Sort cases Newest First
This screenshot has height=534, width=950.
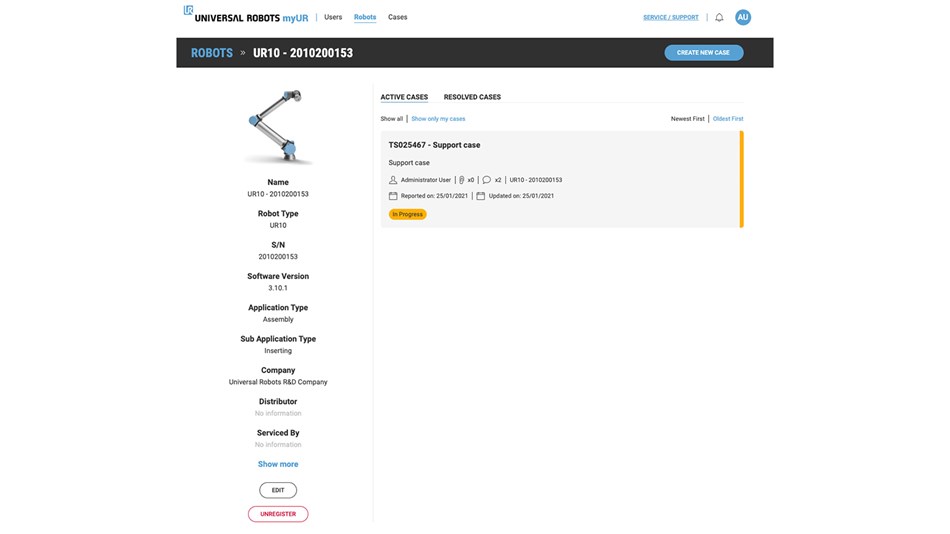coord(687,119)
